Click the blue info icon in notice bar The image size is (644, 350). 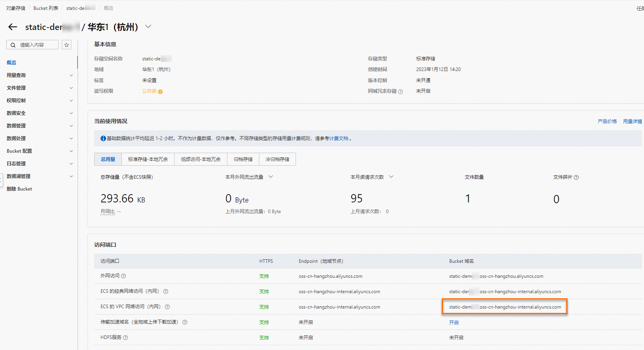pos(103,139)
